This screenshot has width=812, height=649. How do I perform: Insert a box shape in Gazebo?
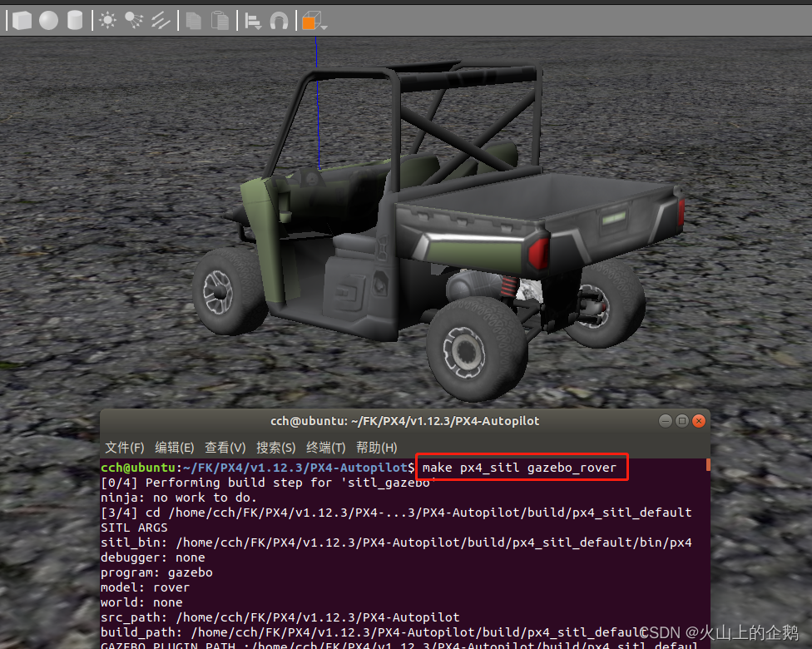(x=22, y=21)
